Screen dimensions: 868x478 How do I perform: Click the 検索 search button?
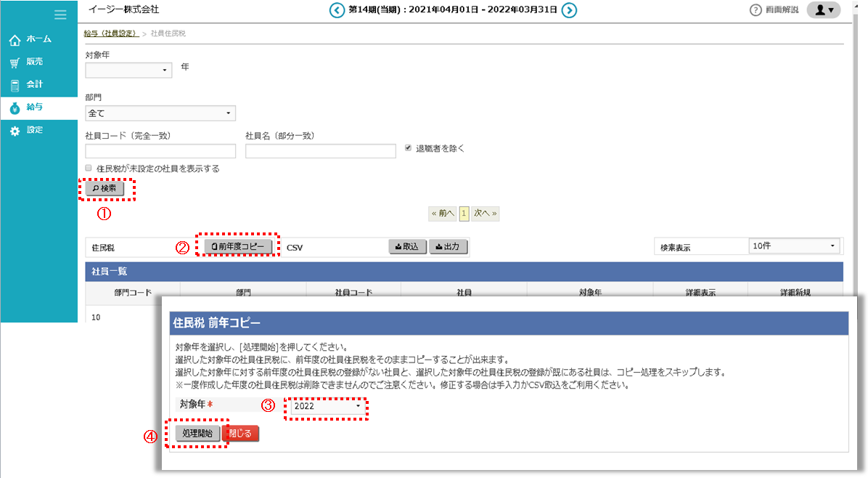click(105, 187)
